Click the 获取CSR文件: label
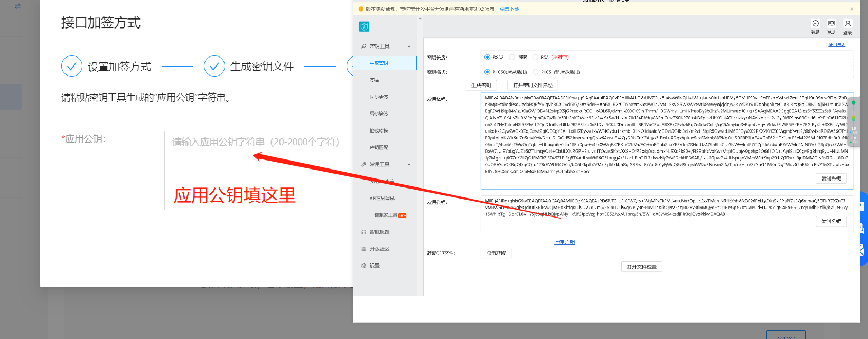868x339 pixels. tap(441, 253)
